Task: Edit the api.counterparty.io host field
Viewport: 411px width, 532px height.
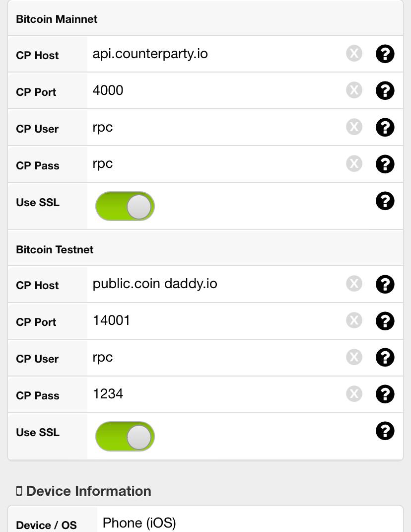Action: (215, 54)
